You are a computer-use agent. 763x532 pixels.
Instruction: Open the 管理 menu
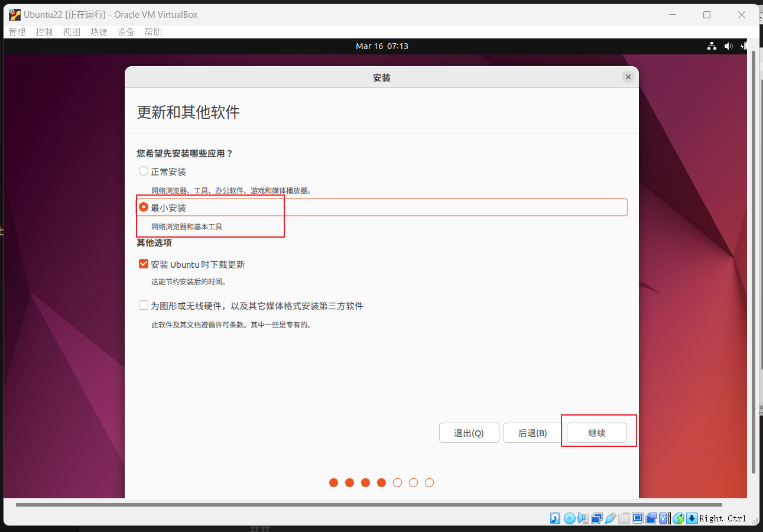(17, 32)
